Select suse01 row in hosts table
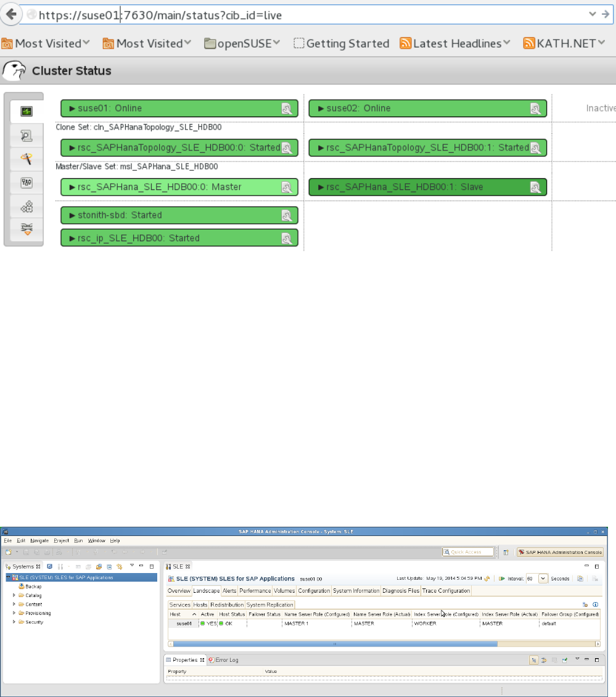Image resolution: width=616 pixels, height=697 pixels. click(384, 624)
